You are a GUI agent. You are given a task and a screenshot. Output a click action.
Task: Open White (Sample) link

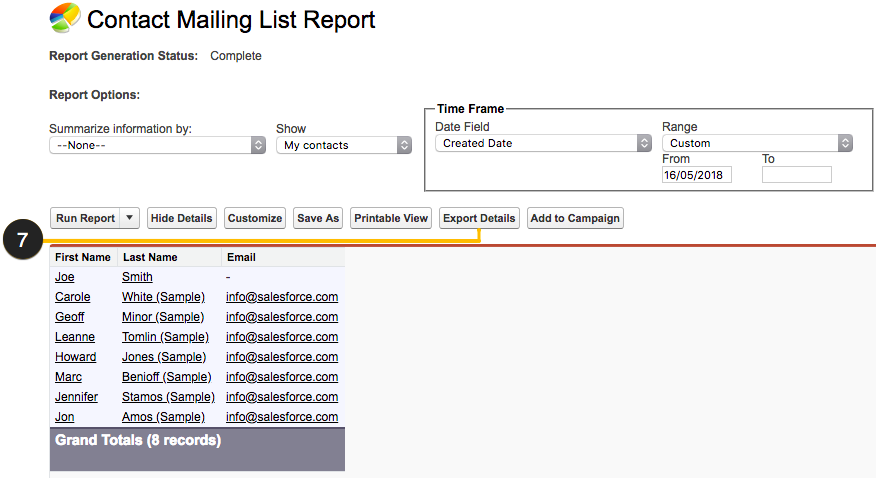pos(163,297)
